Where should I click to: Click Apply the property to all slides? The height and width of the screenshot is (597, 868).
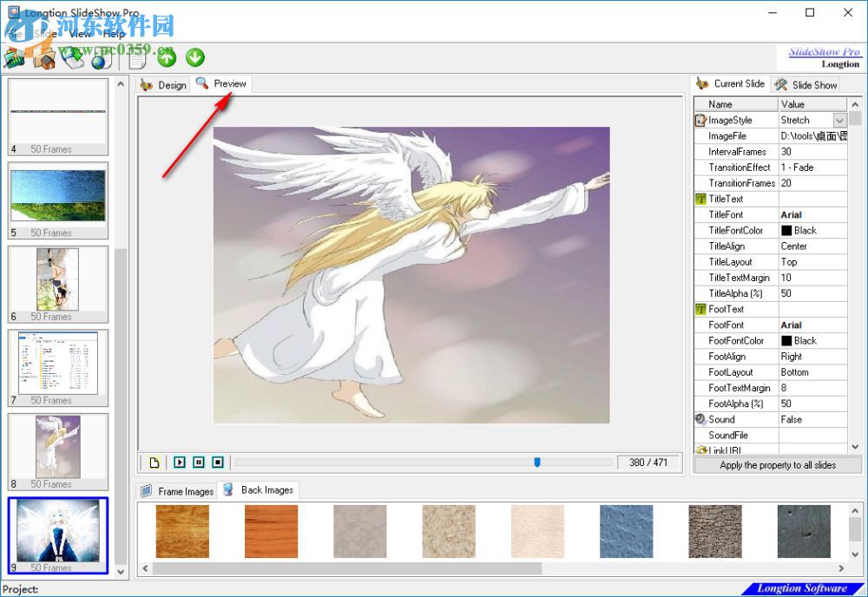pos(778,465)
